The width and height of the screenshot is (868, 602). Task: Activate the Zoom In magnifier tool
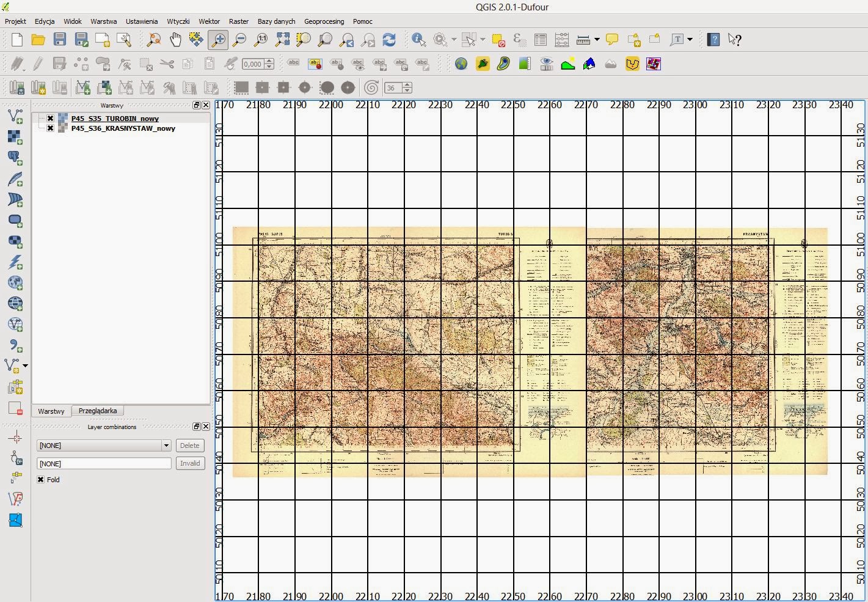click(218, 40)
